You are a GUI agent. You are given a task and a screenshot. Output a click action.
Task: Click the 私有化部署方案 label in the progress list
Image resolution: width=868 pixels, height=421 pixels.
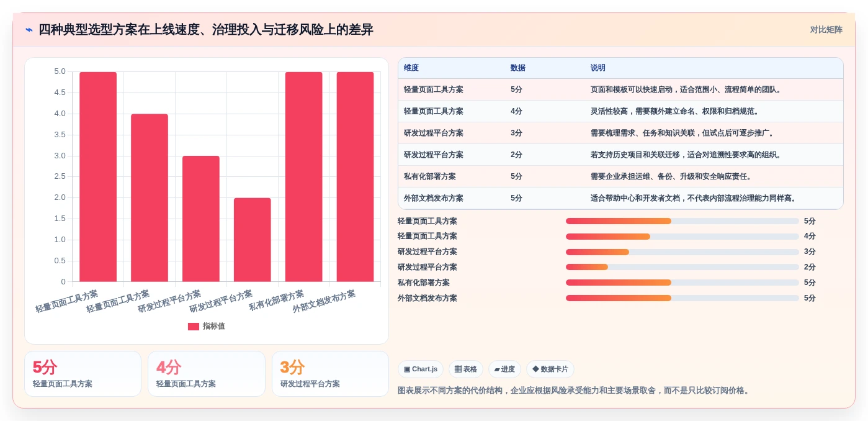(x=424, y=283)
